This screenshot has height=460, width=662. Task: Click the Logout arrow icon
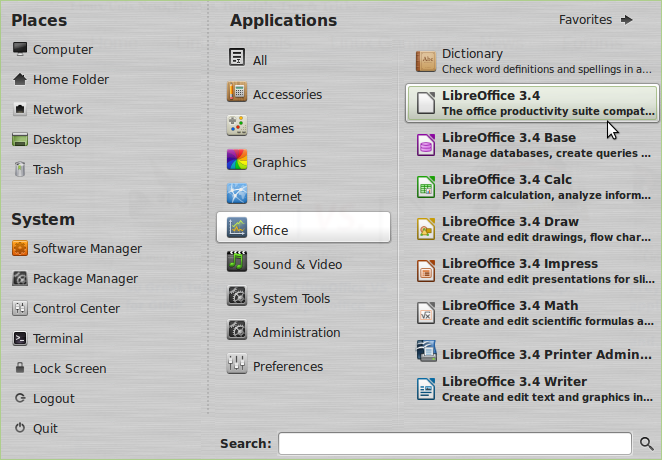tap(20, 398)
